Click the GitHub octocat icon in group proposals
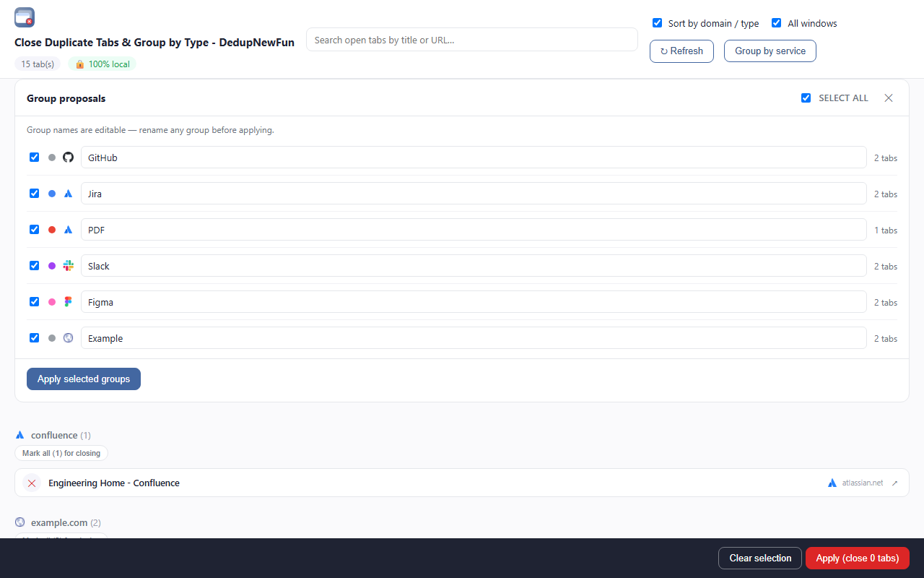924x578 pixels. tap(69, 158)
